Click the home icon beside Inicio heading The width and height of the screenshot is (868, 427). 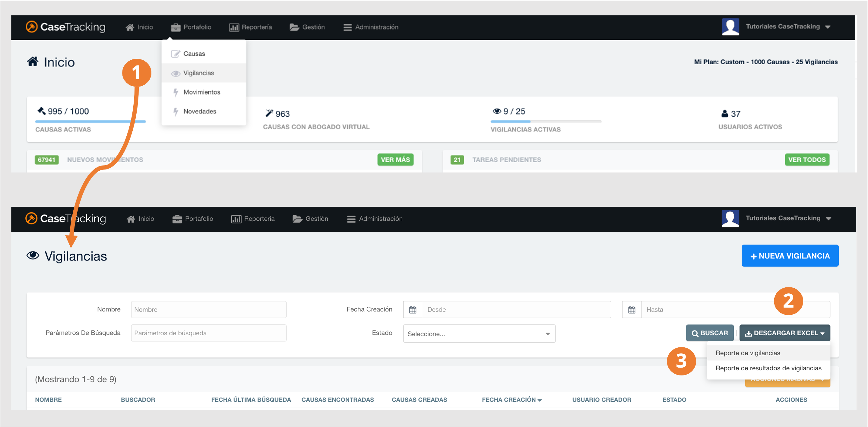pos(33,62)
